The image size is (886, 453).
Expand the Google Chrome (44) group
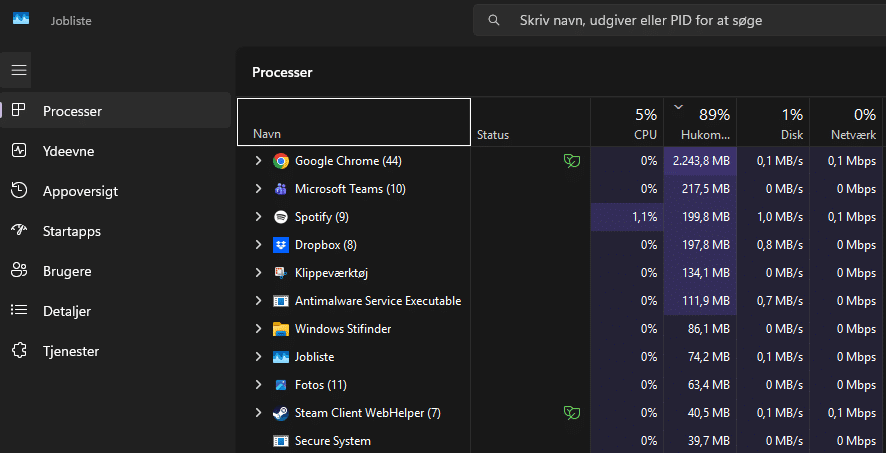pos(258,161)
